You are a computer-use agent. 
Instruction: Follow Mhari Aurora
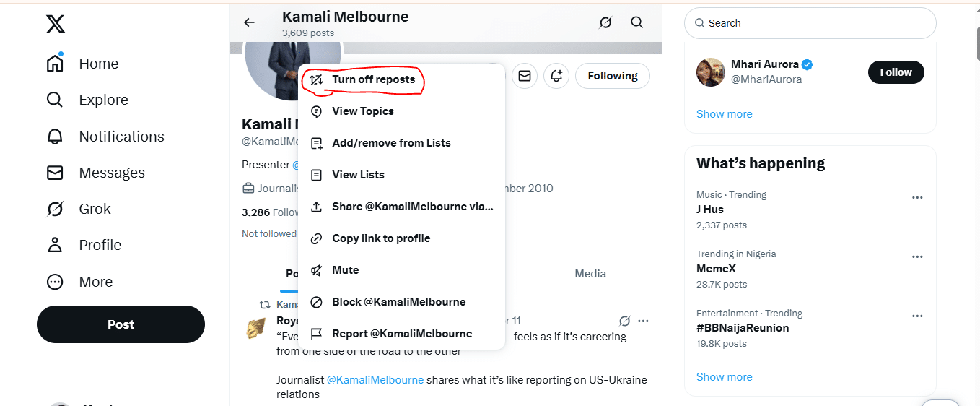coord(896,72)
